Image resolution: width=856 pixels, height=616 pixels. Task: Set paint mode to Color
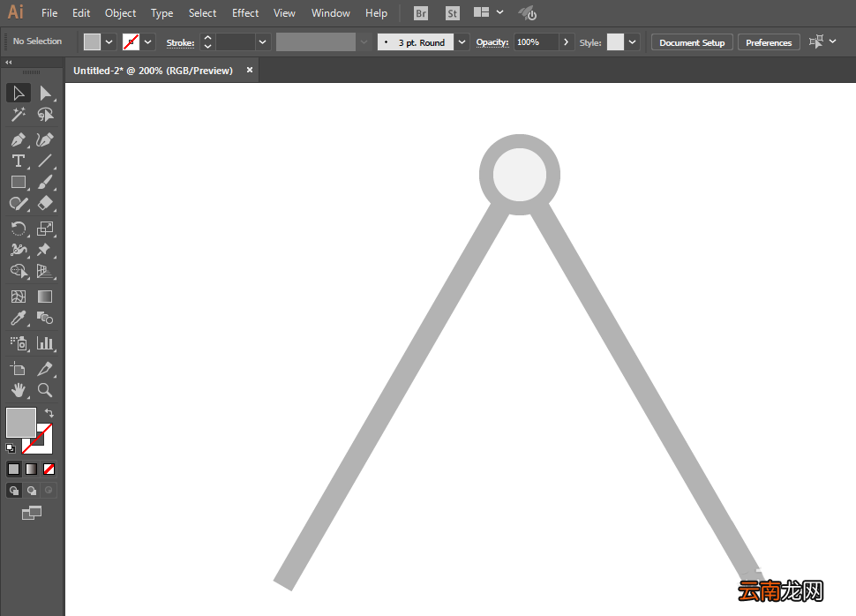click(x=13, y=470)
